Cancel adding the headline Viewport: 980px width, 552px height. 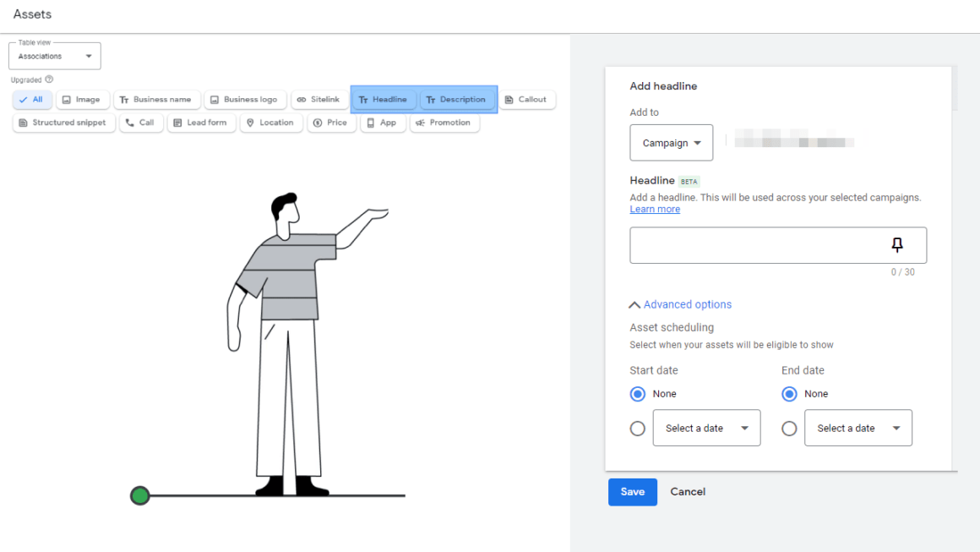(688, 492)
